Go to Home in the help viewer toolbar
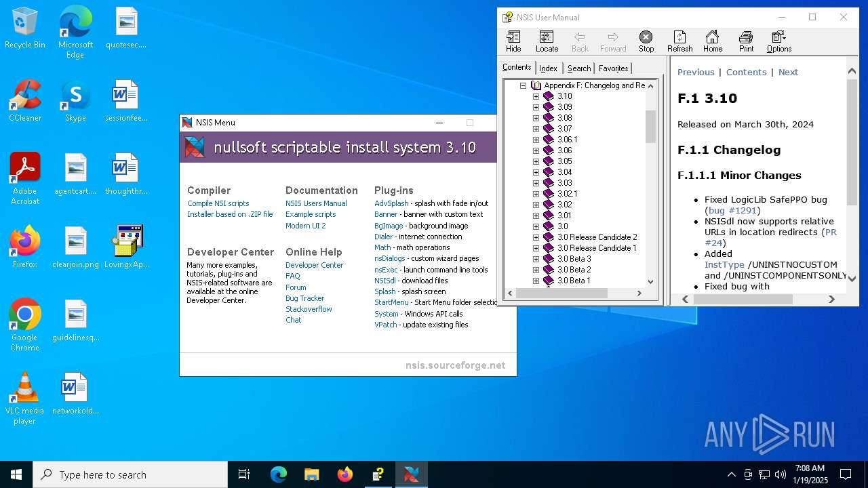 point(712,41)
